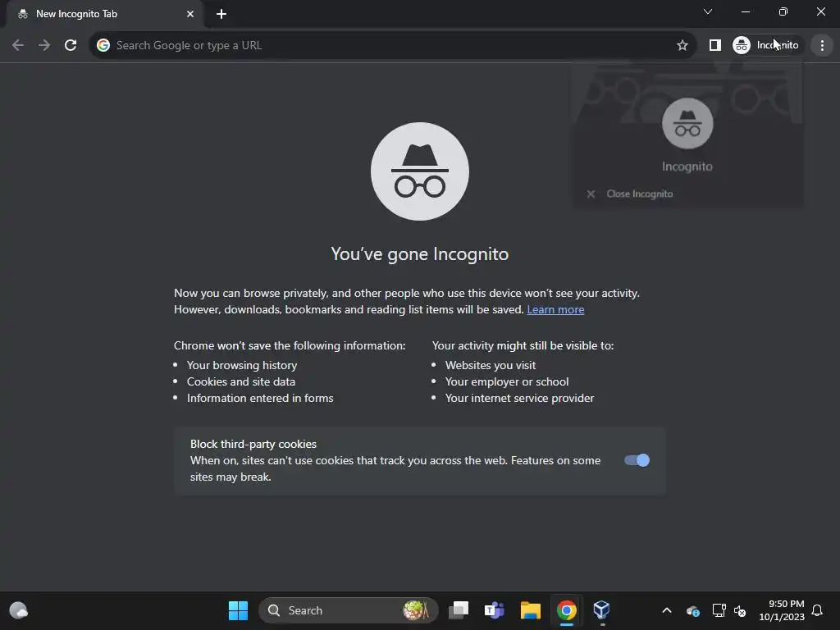Open the Windows Start menu

coord(239,610)
